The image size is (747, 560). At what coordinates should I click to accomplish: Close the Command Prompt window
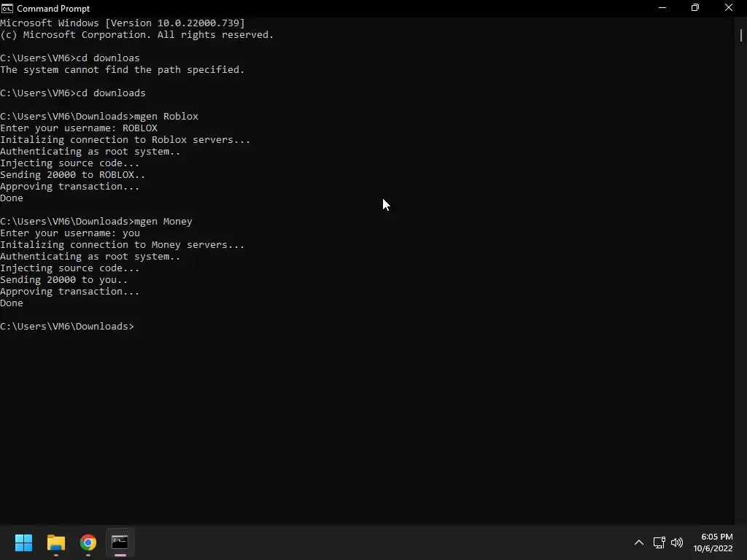click(729, 8)
